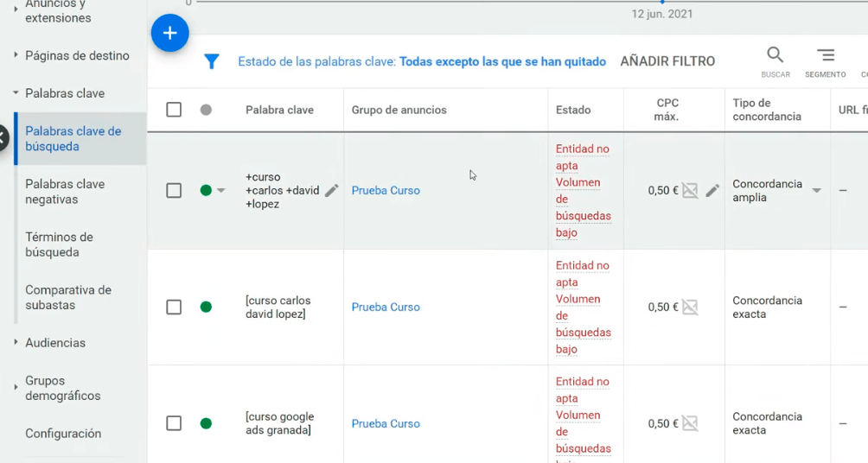Open Configuración in sidebar
Image resolution: width=868 pixels, height=463 pixels.
[63, 434]
